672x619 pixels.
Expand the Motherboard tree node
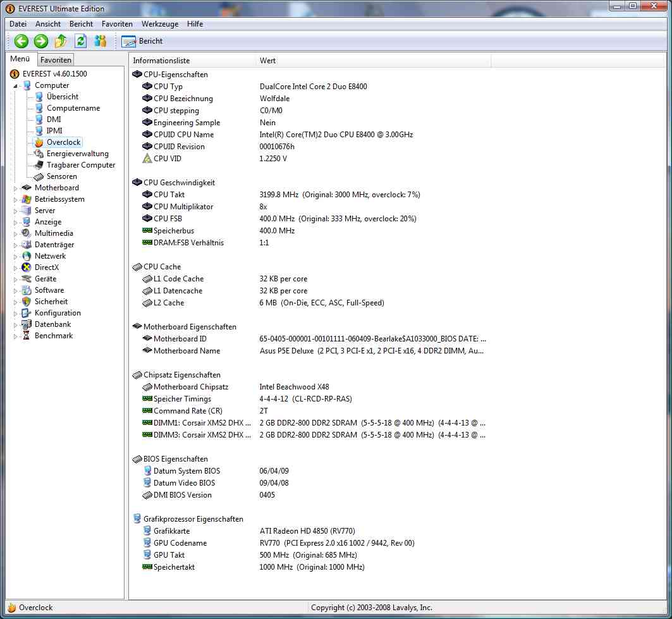click(15, 188)
